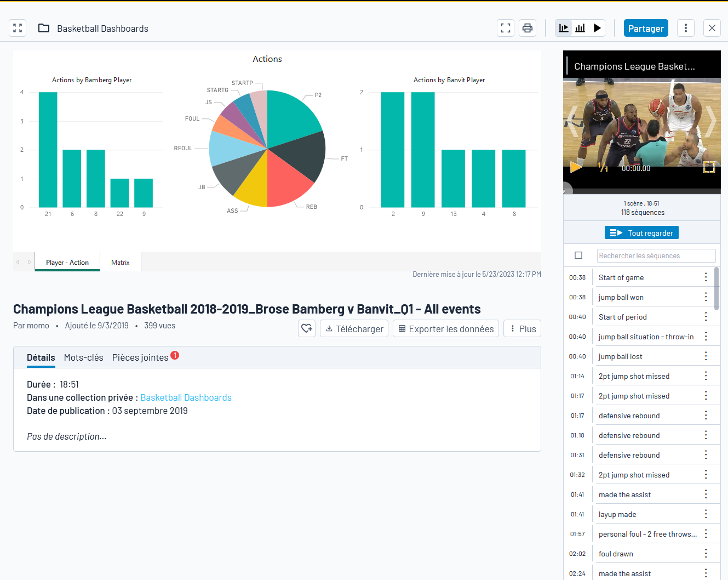Click the sequence list scrollbar

pyautogui.click(x=716, y=289)
